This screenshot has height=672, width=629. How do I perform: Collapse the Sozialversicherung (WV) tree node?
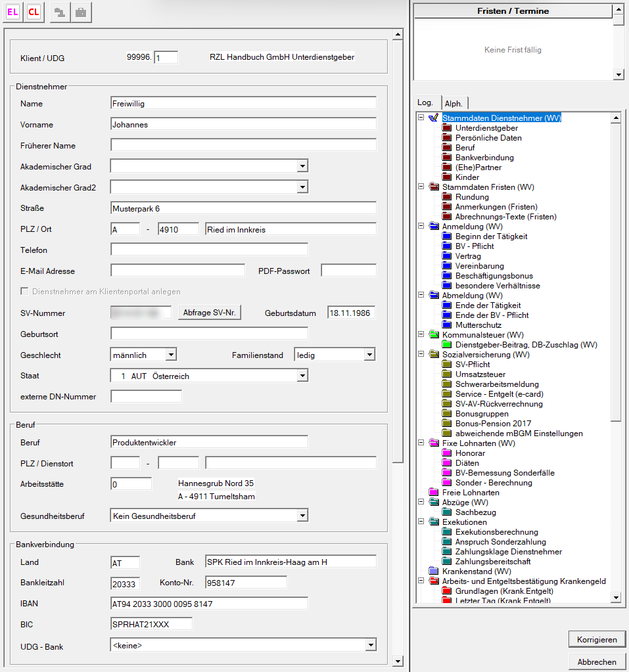point(421,355)
